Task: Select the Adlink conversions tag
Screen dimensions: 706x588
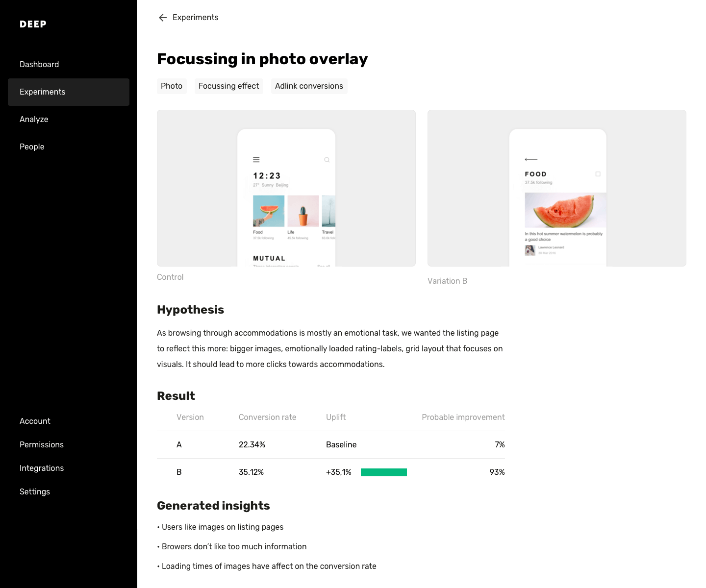Action: [309, 86]
